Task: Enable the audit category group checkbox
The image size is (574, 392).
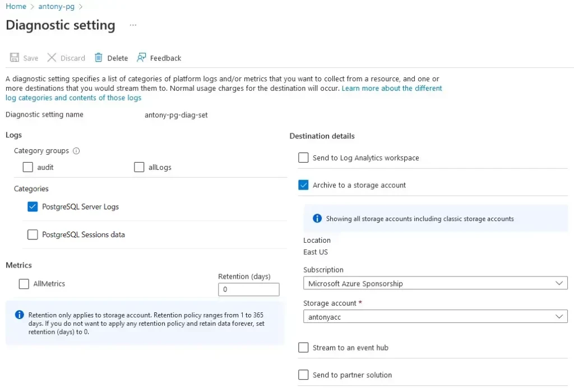Action: 28,167
